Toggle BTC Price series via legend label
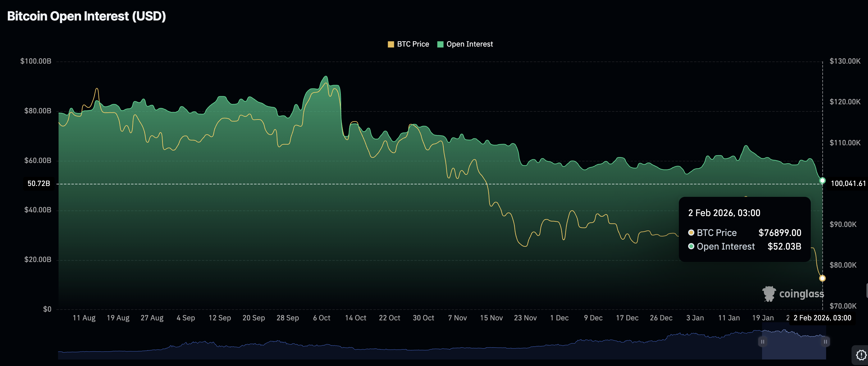This screenshot has height=366, width=868. 413,44
